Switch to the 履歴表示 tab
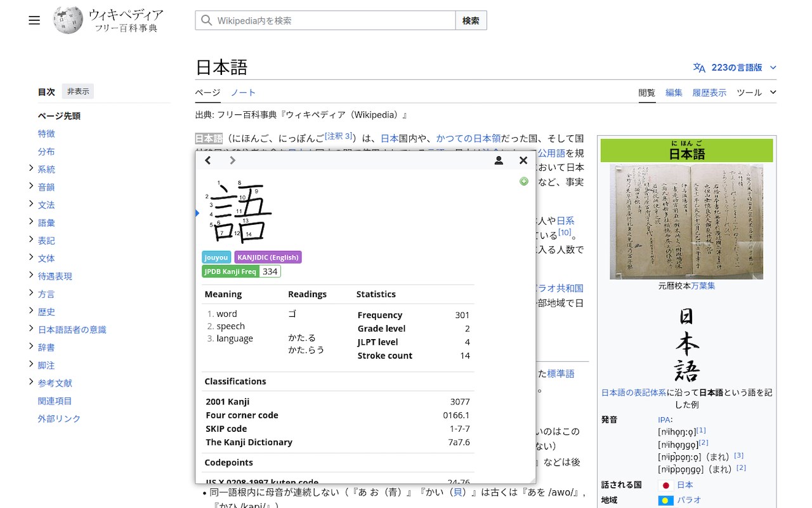The width and height of the screenshot is (812, 508). pos(709,92)
